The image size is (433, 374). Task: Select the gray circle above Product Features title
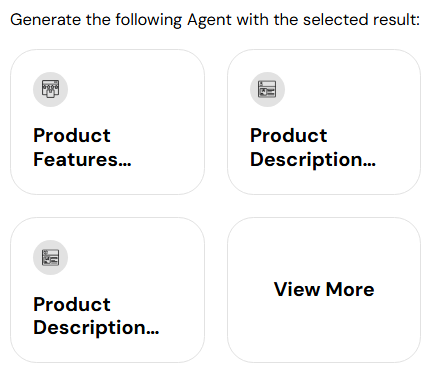click(50, 89)
